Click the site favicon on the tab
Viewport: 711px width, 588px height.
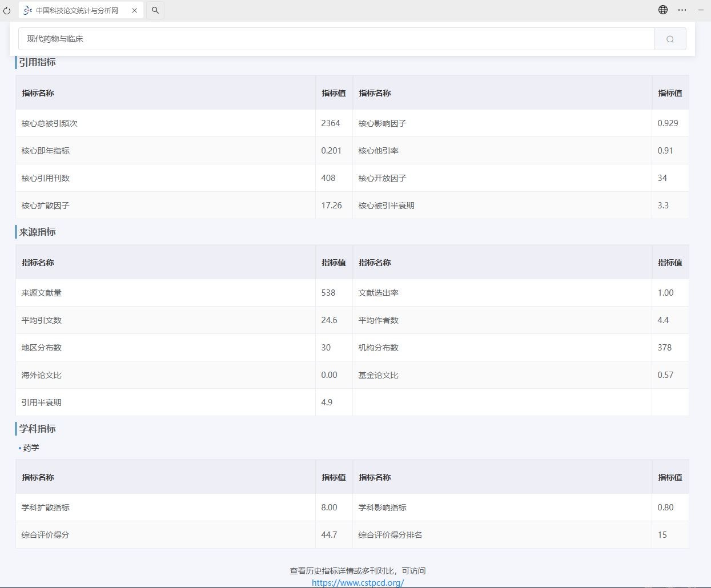click(27, 10)
